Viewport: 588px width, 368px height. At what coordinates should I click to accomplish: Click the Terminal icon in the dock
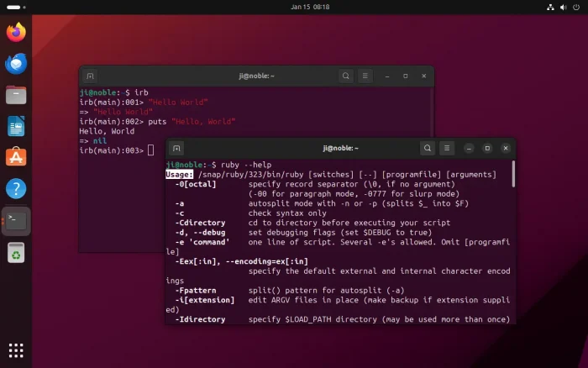coord(16,220)
